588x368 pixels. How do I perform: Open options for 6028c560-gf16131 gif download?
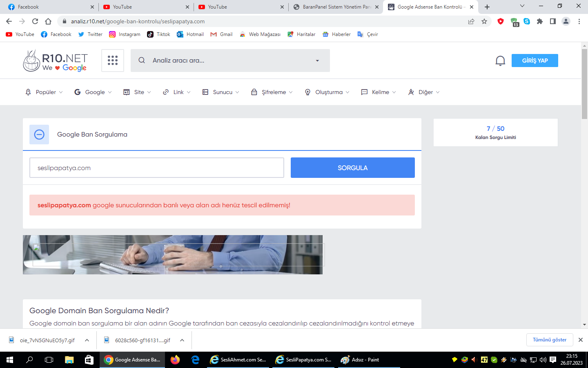click(x=182, y=340)
